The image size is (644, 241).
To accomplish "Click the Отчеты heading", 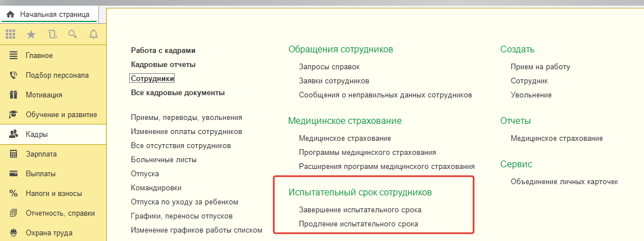I will coord(515,121).
